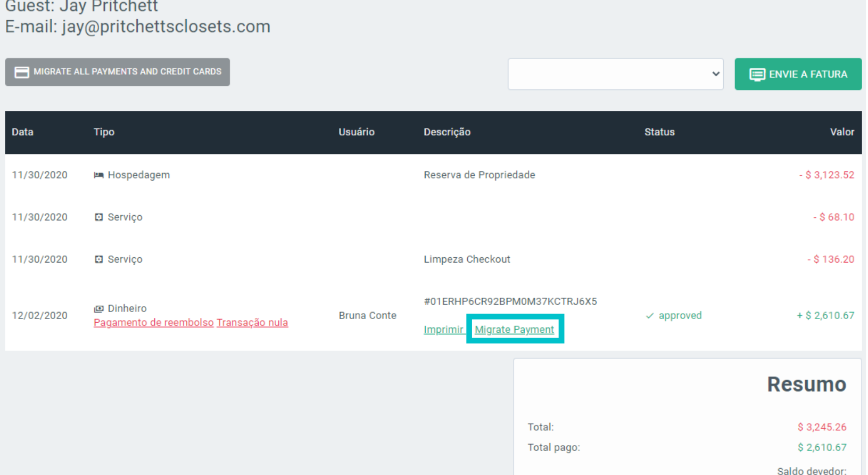Click the Tipo column header
This screenshot has width=868, height=475.
pos(104,132)
